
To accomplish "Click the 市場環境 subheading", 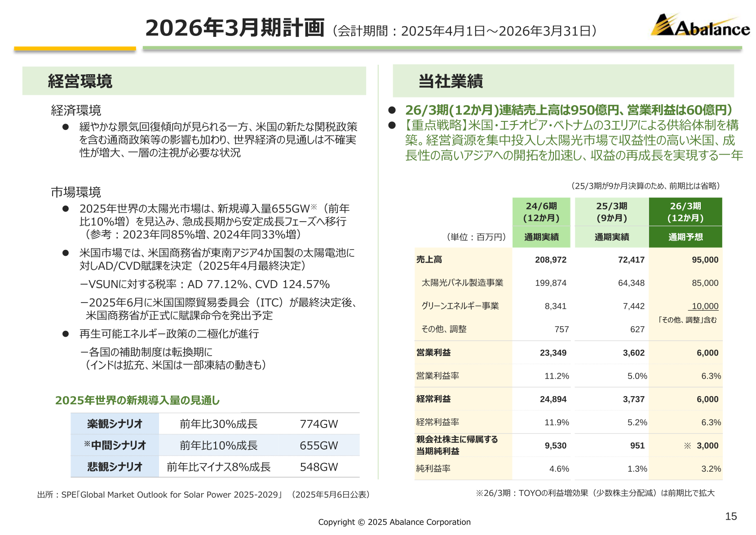I will 76,192.
